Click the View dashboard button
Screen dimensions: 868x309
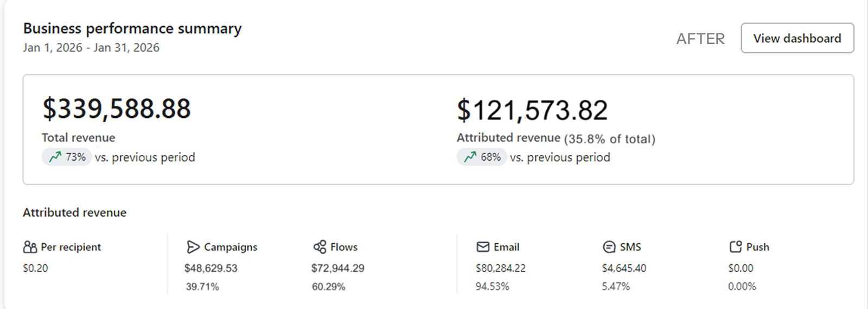797,38
